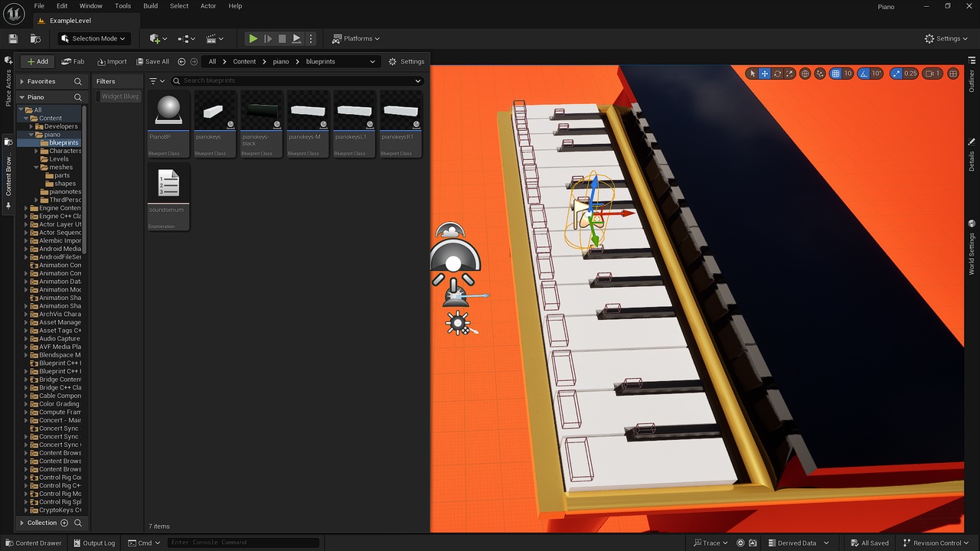Toggle grid snapping in viewport
Viewport: 980px width, 551px height.
coord(836,73)
